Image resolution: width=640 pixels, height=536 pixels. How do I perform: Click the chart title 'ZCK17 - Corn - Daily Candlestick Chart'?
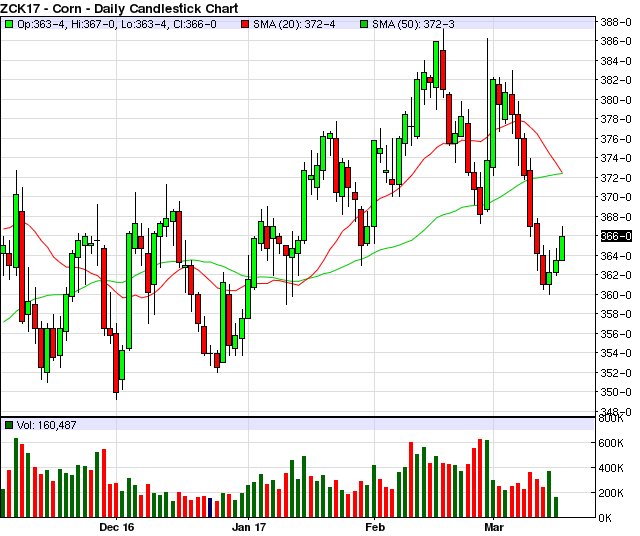[x=119, y=8]
